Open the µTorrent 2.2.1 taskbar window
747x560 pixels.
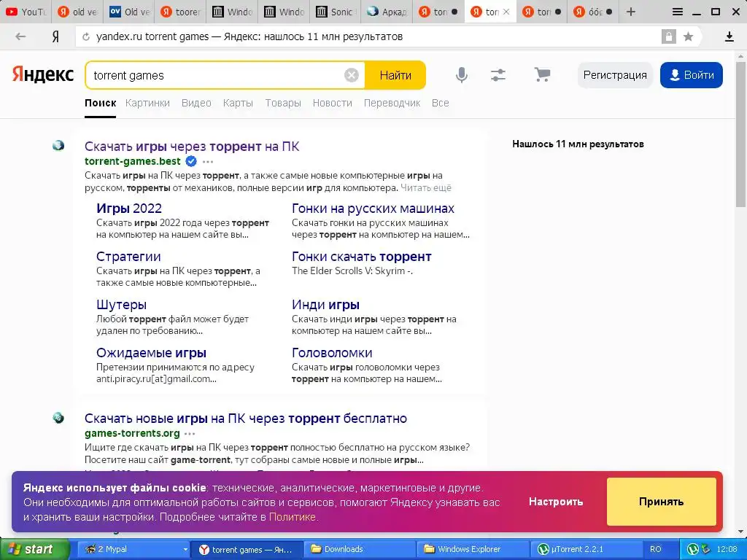click(586, 549)
